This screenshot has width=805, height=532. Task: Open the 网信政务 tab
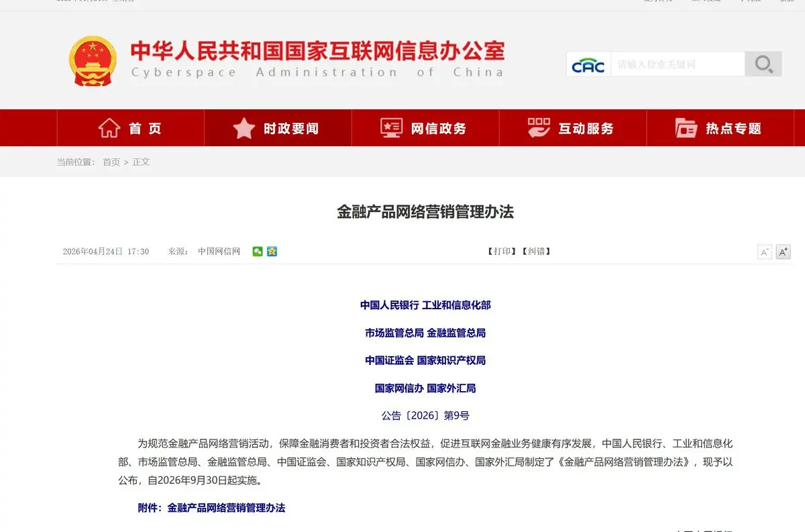[x=425, y=128]
